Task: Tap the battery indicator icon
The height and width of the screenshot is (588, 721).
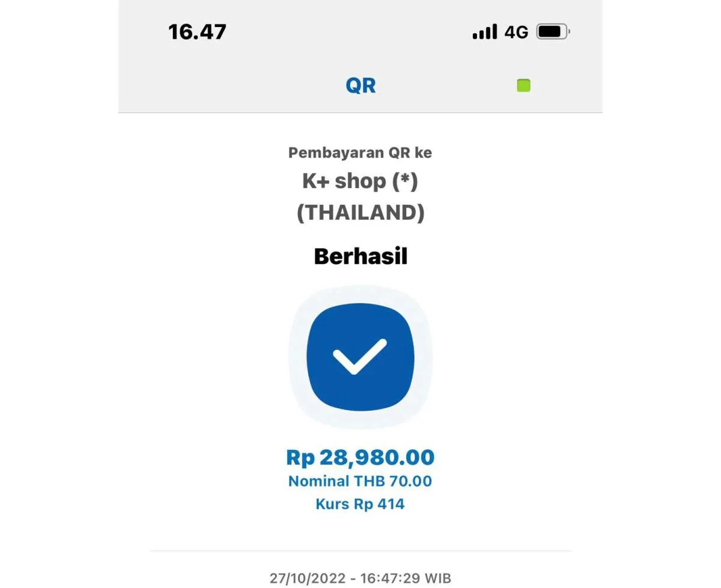Action: (x=553, y=31)
